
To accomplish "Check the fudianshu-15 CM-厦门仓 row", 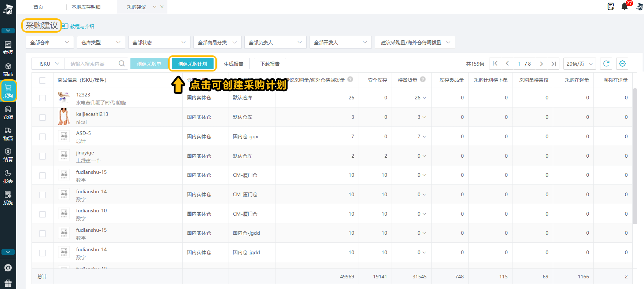I will click(42, 175).
